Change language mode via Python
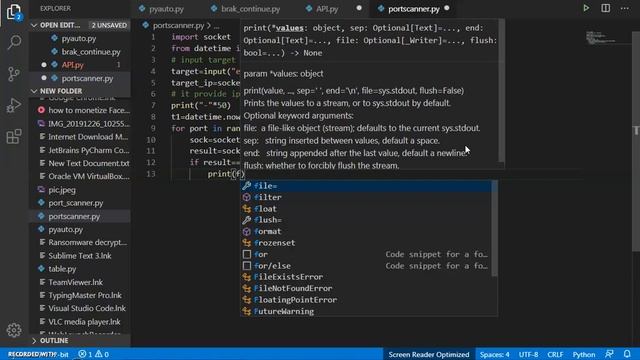Screen dimensions: 640x360 [x=584, y=354]
